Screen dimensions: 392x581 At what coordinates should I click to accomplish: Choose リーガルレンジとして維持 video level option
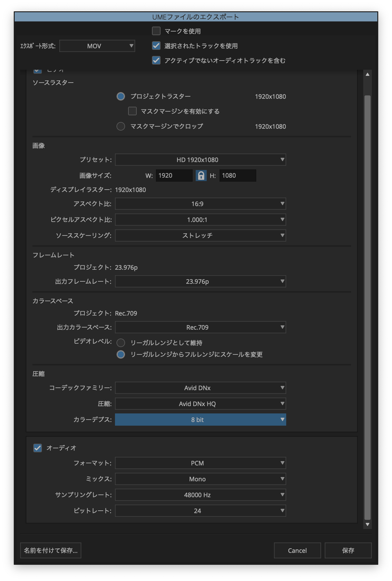point(121,343)
